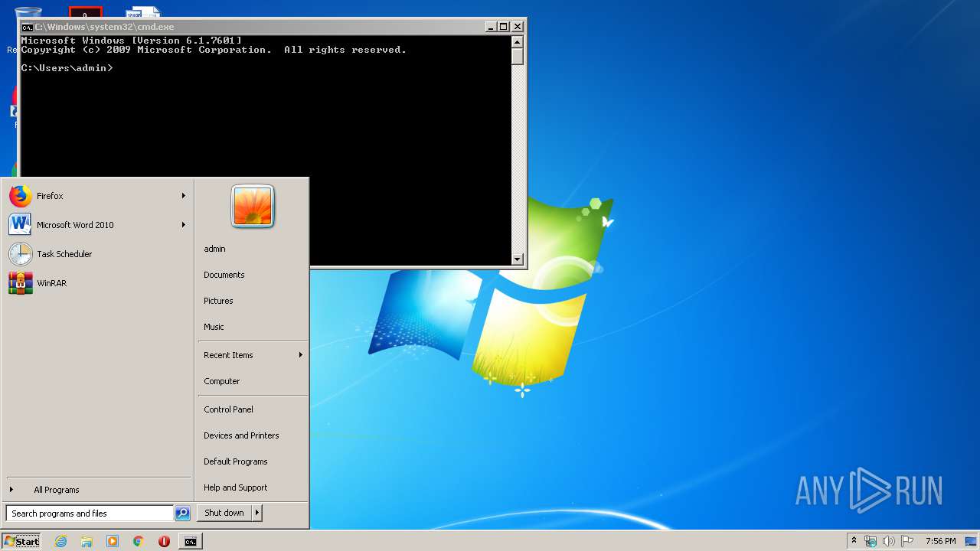Open Music library
This screenshot has width=980, height=551.
253,327
